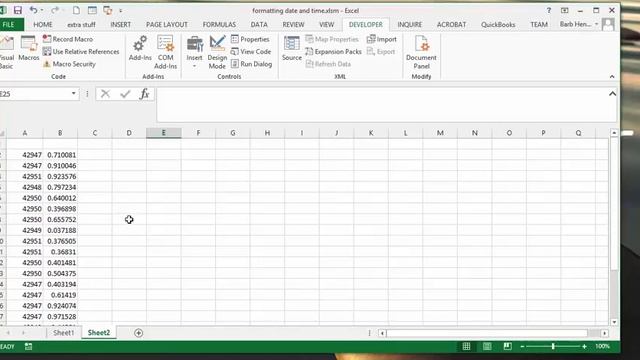Click Run Dialog
Viewport: 640px width, 360px height.
click(x=251, y=64)
